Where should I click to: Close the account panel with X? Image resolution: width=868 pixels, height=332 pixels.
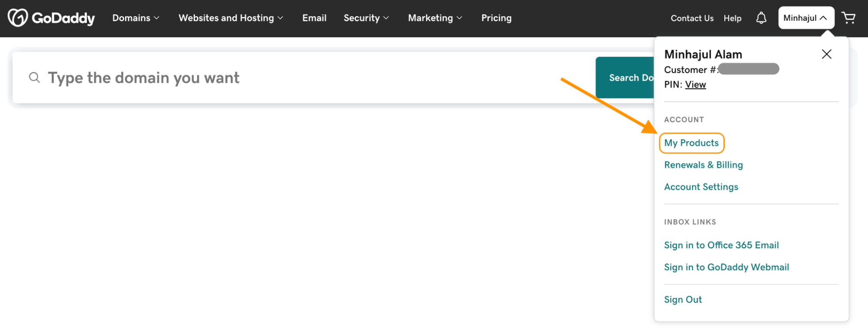click(826, 54)
